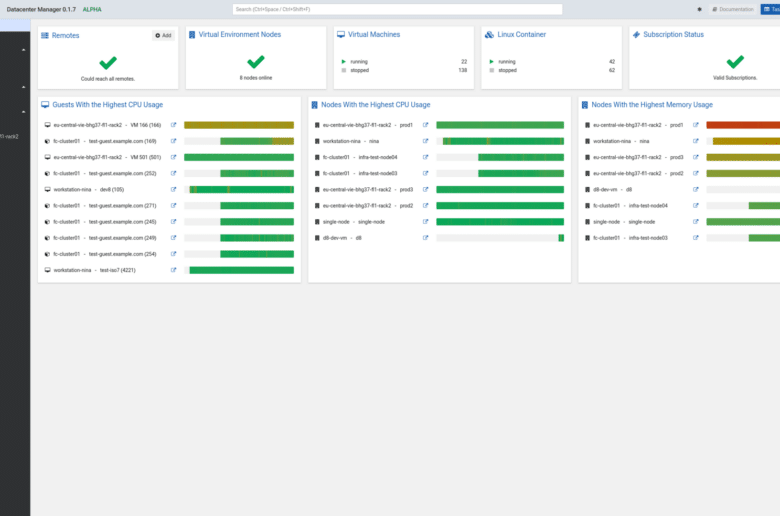Click the Remotes panel list icon
This screenshot has width=780, height=516.
45,35
